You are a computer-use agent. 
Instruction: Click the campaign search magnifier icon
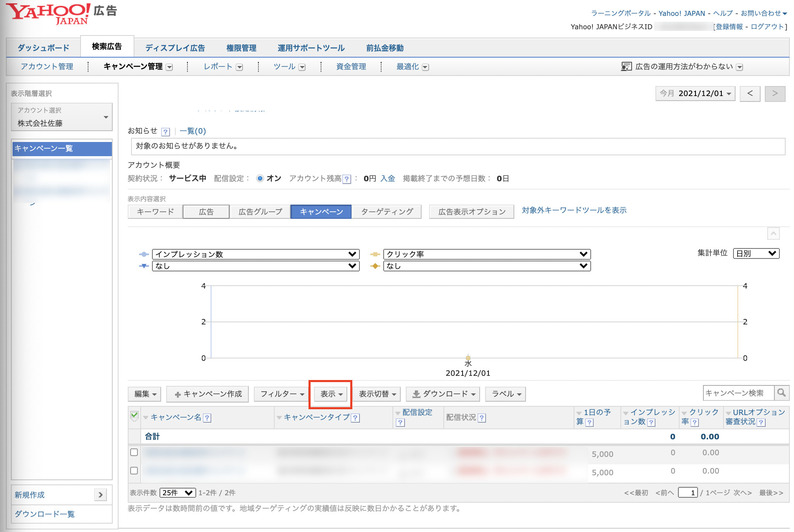781,393
